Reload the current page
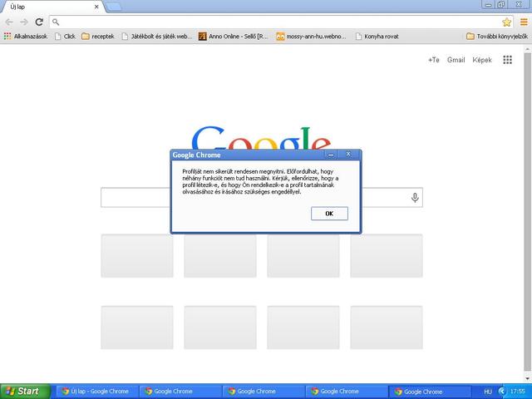Screen dimensions: 532x399 click(x=39, y=22)
